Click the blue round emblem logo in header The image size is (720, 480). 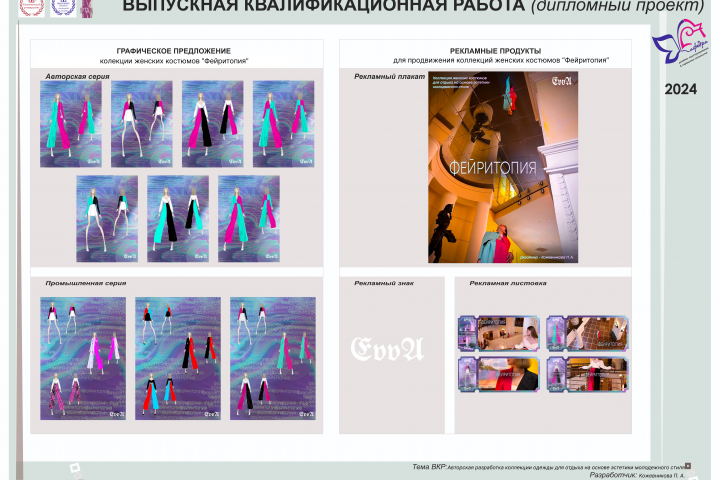63,8
